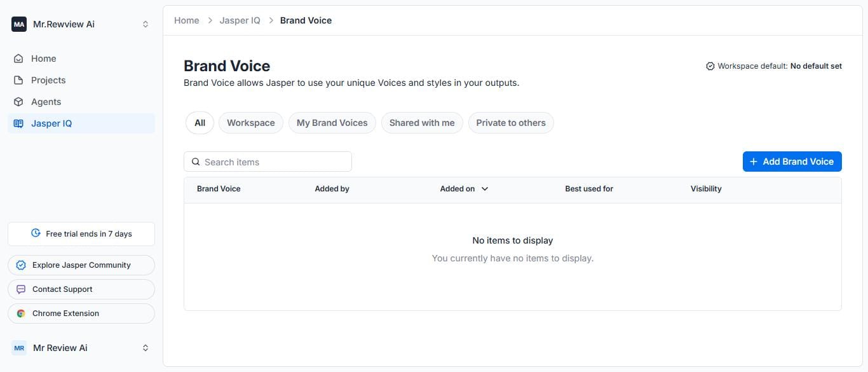This screenshot has width=868, height=372.
Task: Expand the Mr Review Ai account menu chevrons
Action: click(146, 348)
